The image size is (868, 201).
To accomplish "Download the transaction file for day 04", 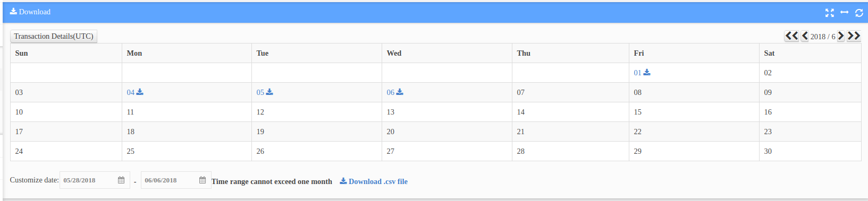I will (140, 92).
